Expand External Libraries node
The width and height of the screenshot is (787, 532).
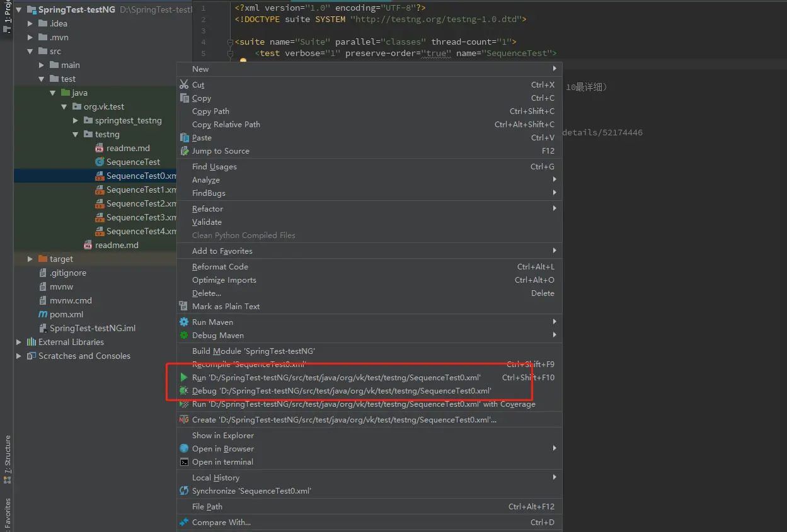[x=19, y=342]
